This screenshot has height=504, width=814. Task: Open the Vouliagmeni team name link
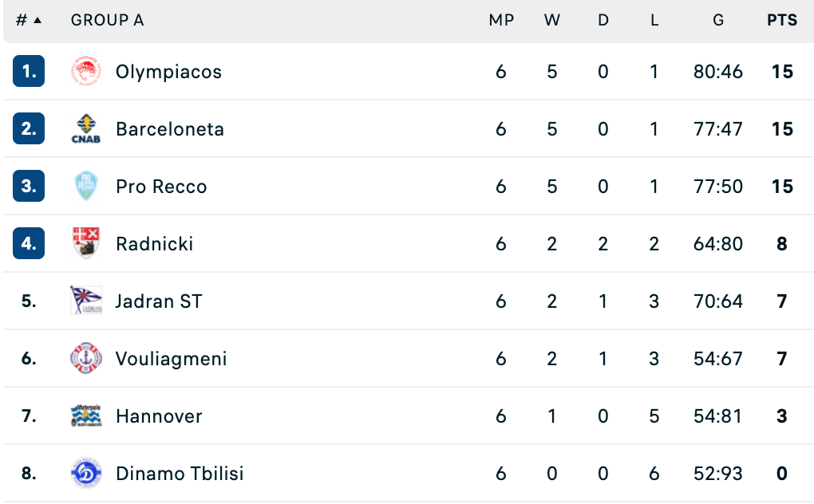click(171, 359)
